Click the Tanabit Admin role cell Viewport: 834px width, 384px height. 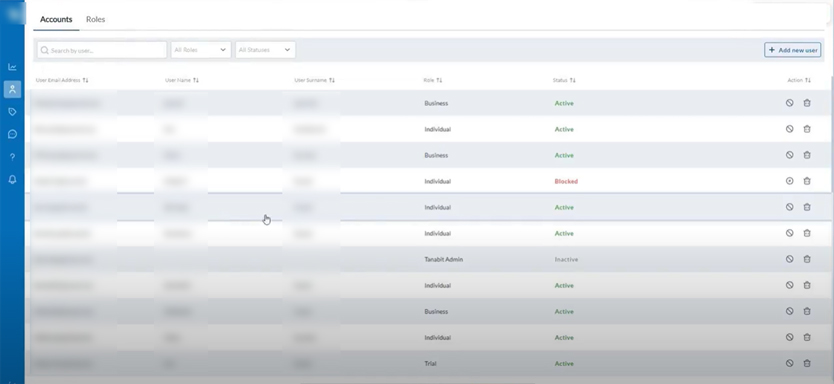pyautogui.click(x=443, y=260)
